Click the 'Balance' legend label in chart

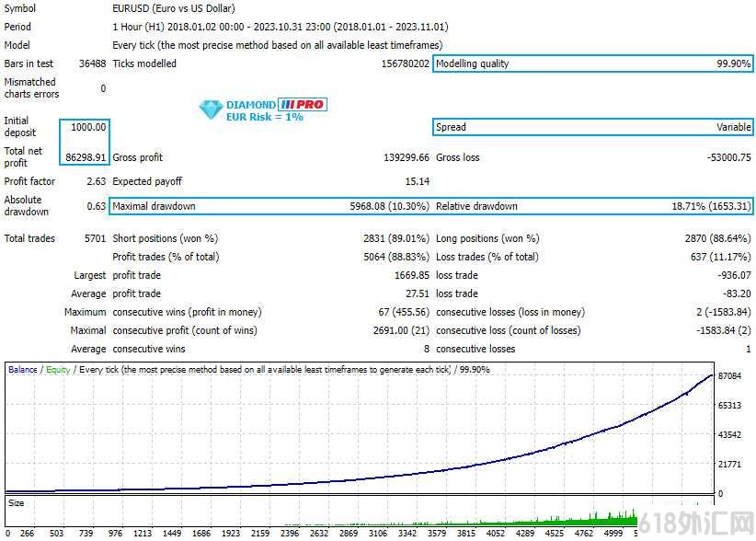23,369
